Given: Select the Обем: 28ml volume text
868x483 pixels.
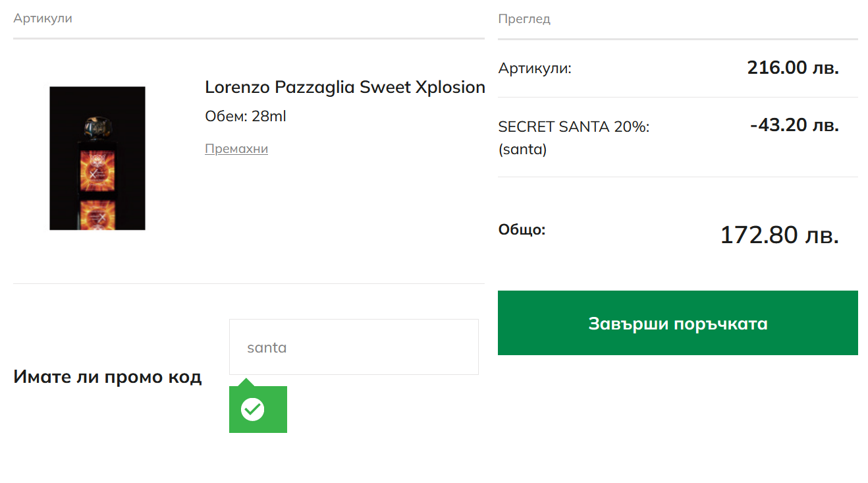Looking at the screenshot, I should [246, 117].
